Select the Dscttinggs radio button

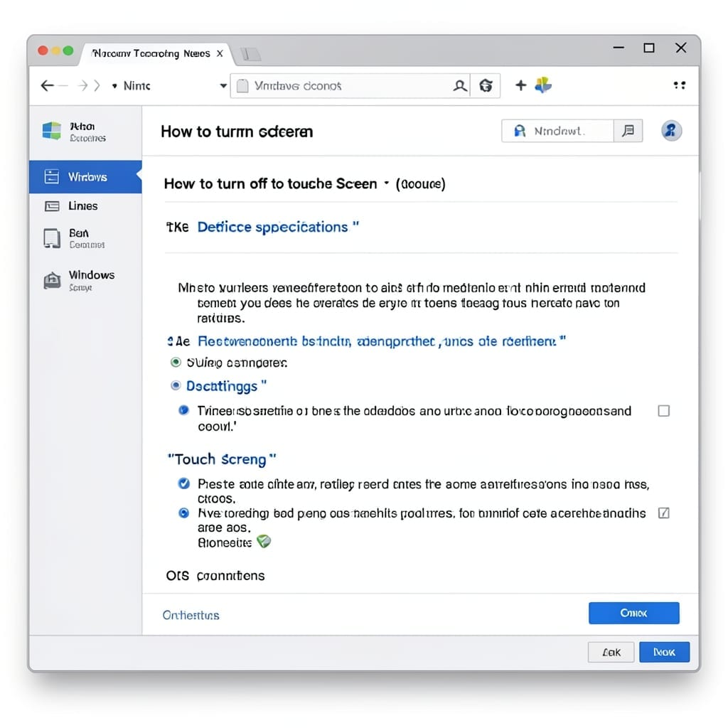tap(176, 385)
